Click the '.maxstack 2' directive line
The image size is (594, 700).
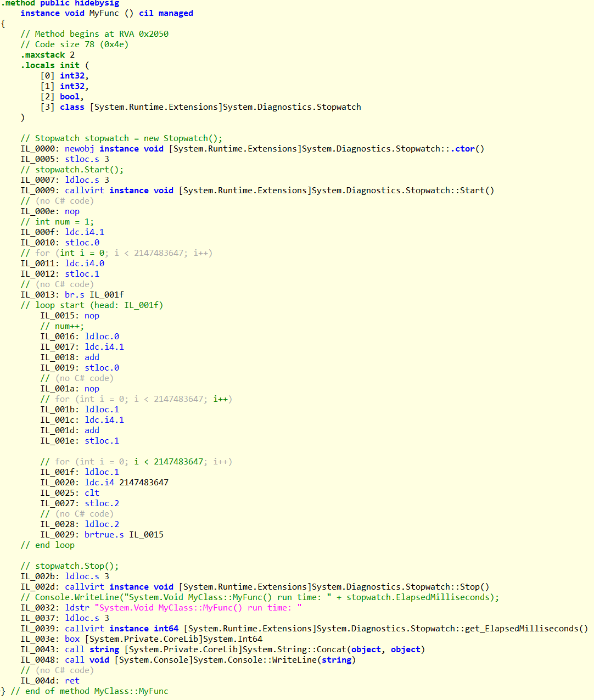point(48,55)
